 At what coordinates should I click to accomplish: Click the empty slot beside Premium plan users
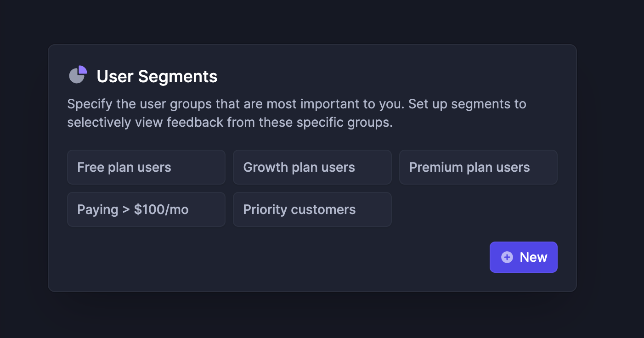click(x=478, y=209)
